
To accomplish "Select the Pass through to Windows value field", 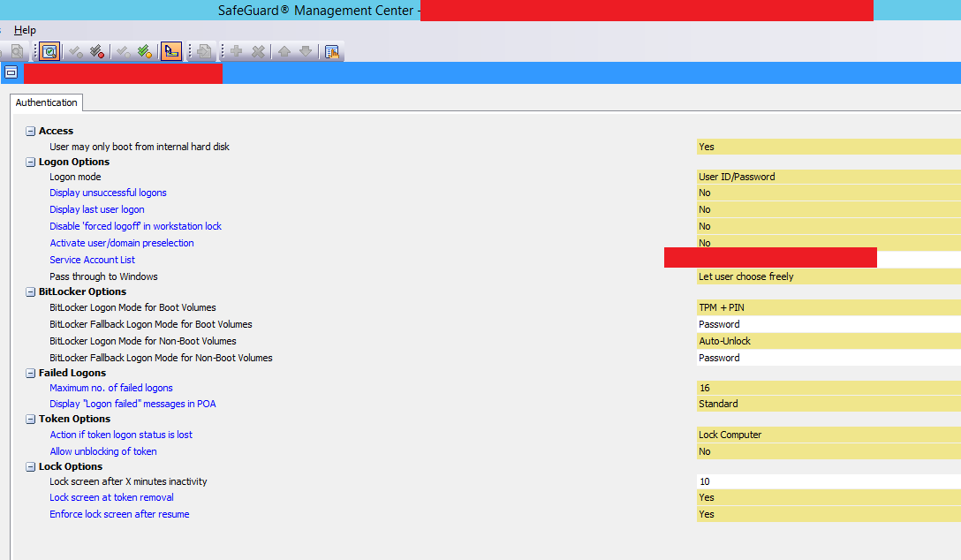I will 829,276.
